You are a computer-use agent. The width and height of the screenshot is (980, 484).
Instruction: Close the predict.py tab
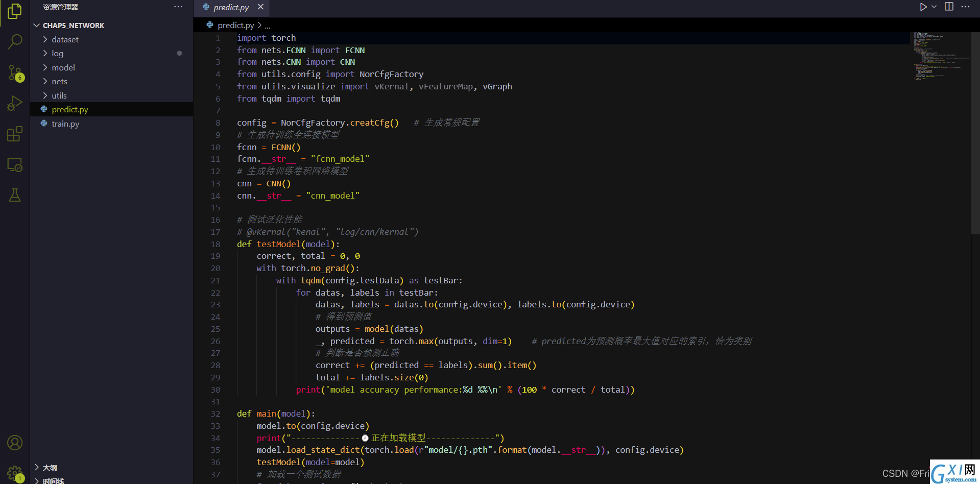click(x=260, y=7)
